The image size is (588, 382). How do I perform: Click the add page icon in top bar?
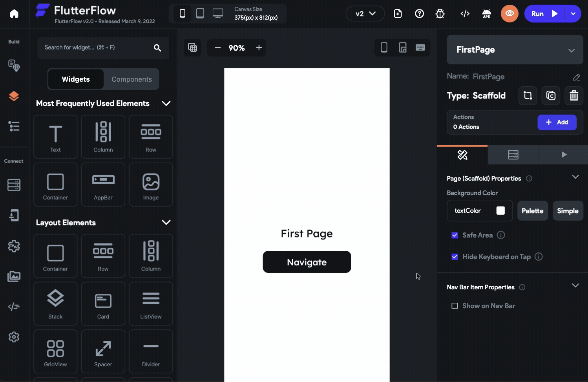pos(398,14)
